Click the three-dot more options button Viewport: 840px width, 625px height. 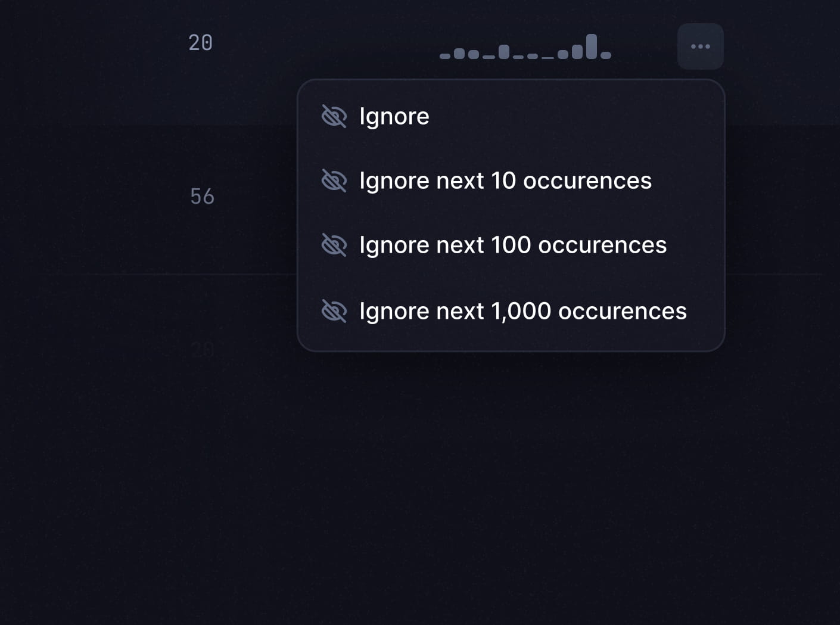[x=700, y=46]
